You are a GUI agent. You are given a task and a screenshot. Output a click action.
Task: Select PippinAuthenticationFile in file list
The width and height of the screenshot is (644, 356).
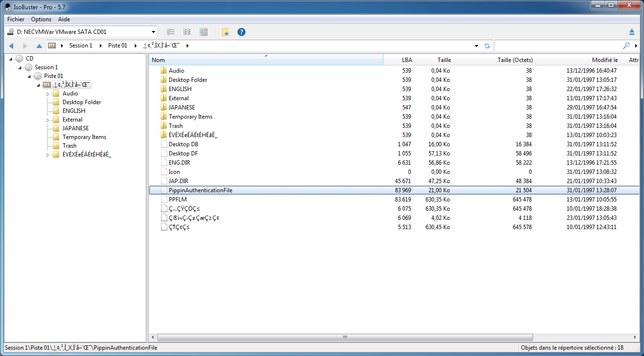coord(394,190)
